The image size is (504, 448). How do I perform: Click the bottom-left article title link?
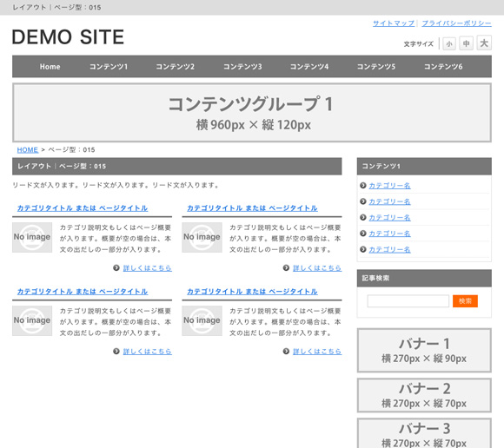coord(83,292)
